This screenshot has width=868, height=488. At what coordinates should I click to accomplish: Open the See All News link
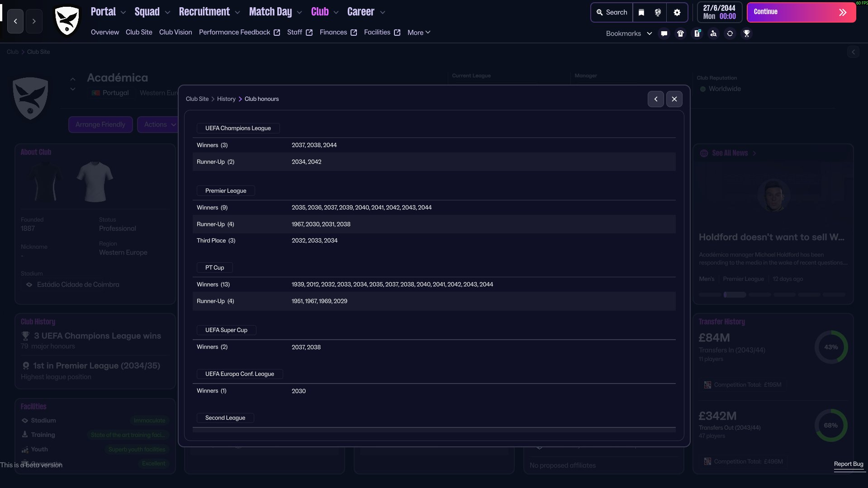(730, 153)
